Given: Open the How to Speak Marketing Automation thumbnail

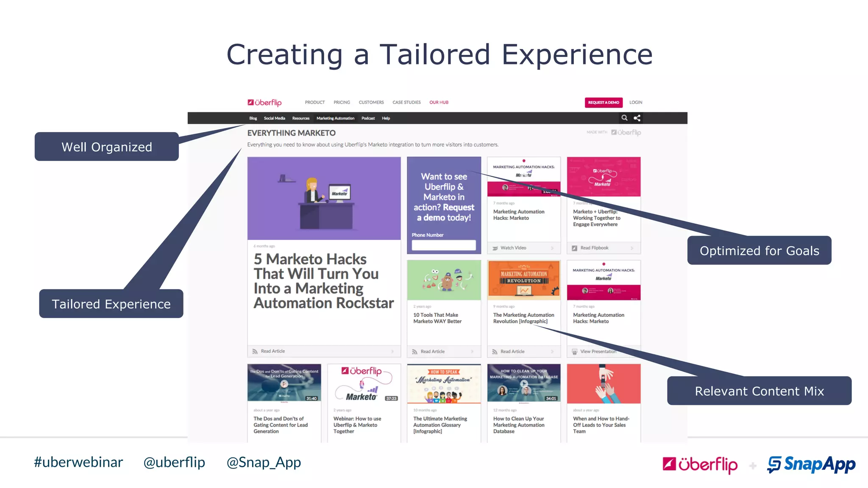Looking at the screenshot, I should click(444, 383).
